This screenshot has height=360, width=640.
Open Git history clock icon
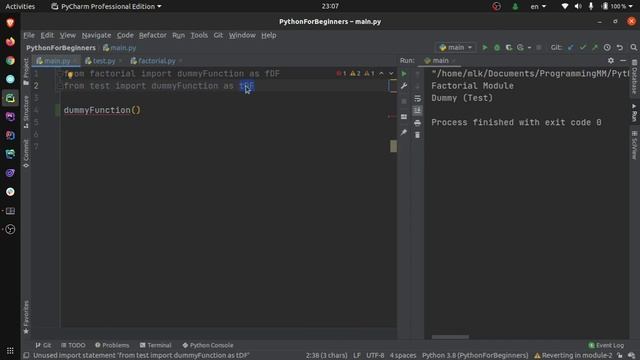[607, 48]
